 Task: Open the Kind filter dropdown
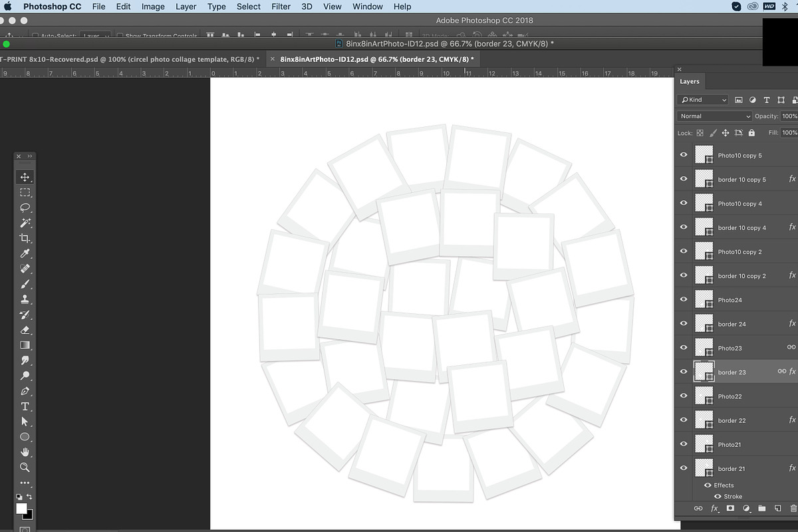[702, 99]
